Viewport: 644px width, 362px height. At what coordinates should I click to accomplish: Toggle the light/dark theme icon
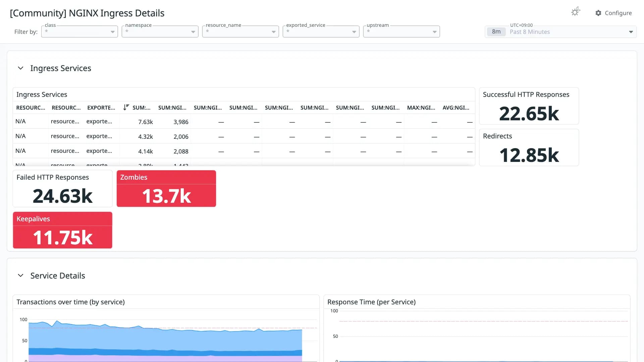(576, 12)
